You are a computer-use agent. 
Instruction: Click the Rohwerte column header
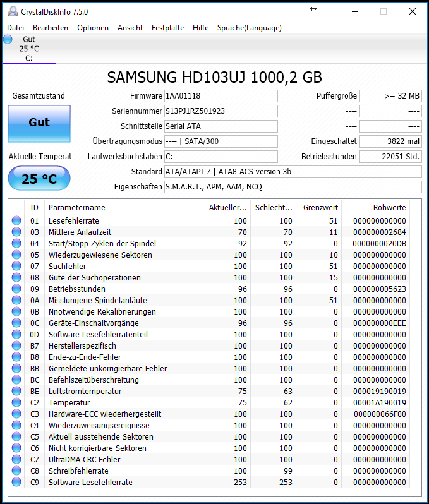click(376, 208)
